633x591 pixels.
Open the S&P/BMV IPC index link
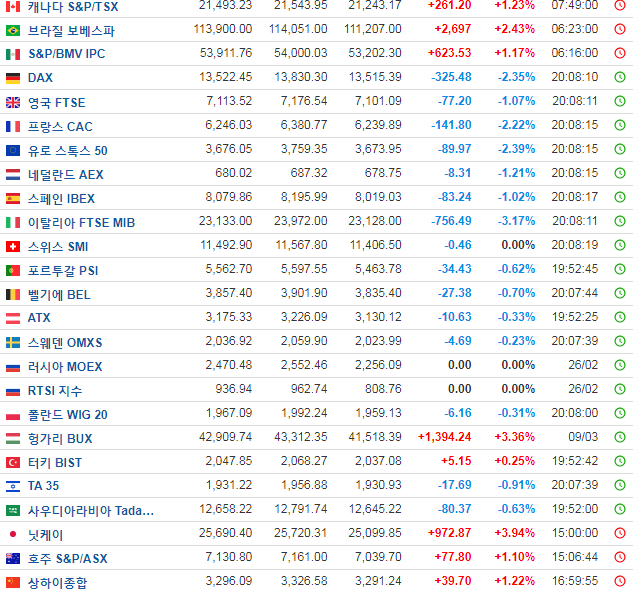click(67, 54)
